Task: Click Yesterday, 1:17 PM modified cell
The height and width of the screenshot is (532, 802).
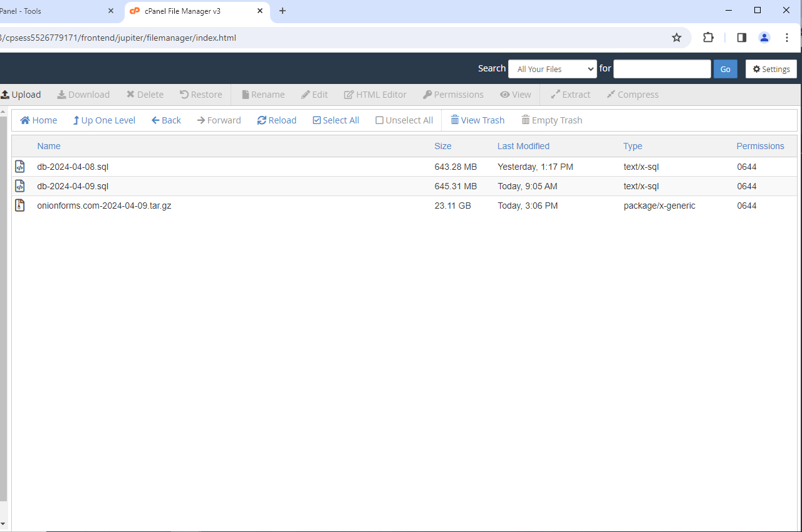Action: pos(535,167)
